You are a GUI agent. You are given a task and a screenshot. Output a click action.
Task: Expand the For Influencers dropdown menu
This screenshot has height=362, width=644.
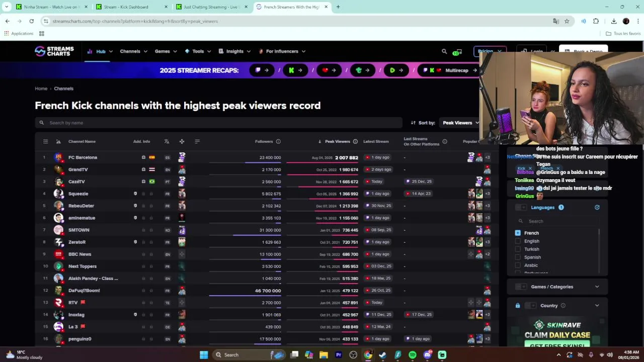(282, 51)
